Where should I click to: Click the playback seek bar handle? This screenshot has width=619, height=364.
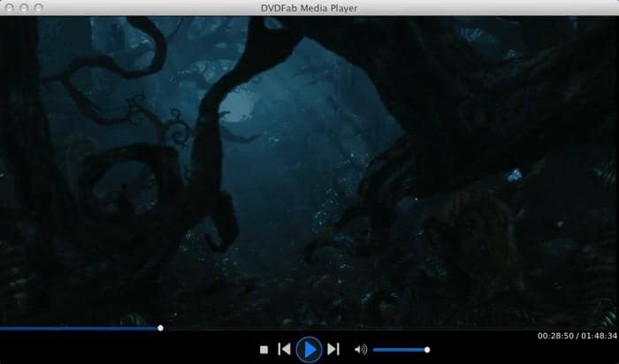160,328
